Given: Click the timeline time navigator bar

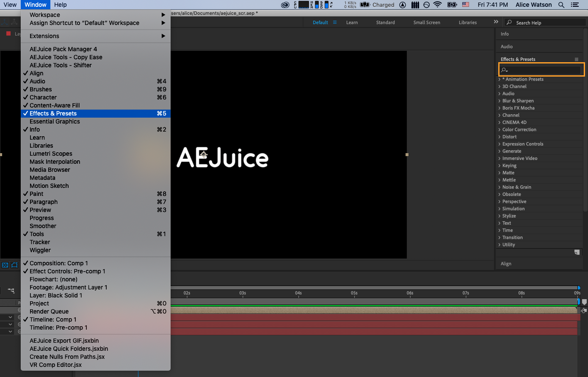Looking at the screenshot, I should [374, 288].
